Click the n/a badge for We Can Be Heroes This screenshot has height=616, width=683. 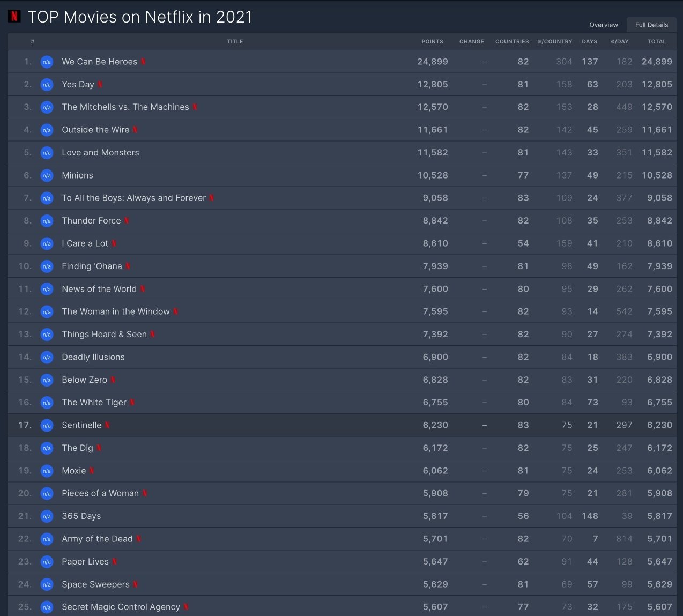pyautogui.click(x=47, y=62)
